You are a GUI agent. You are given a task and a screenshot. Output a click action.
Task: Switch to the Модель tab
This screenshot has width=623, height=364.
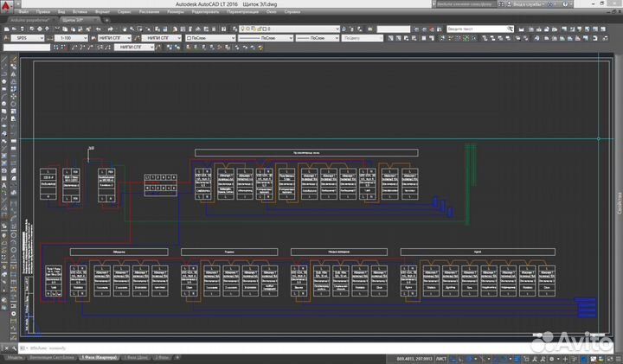(14, 357)
